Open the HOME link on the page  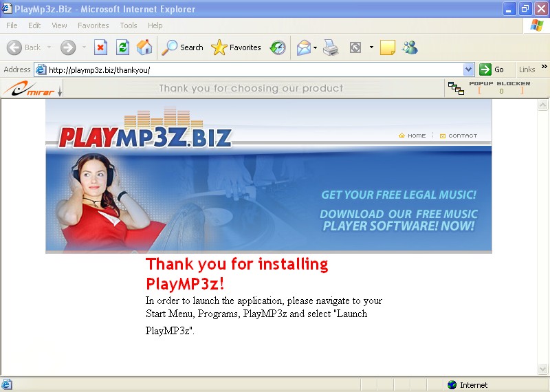[x=412, y=135]
